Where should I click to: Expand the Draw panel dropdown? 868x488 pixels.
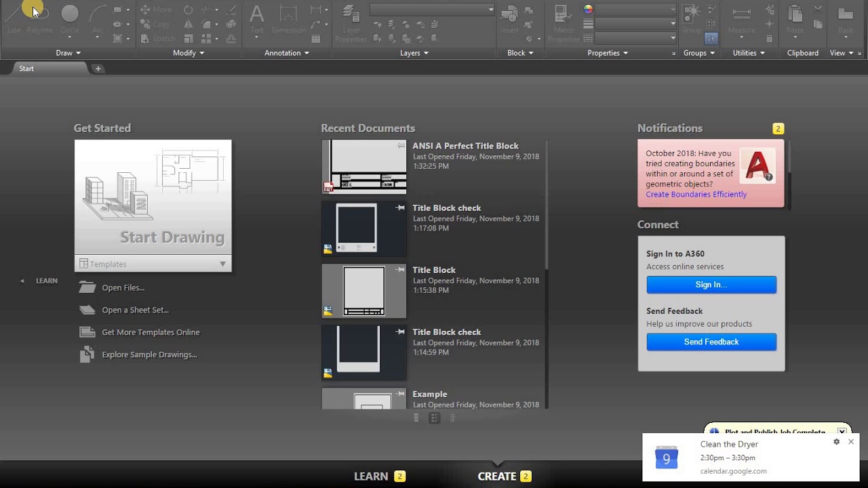68,53
